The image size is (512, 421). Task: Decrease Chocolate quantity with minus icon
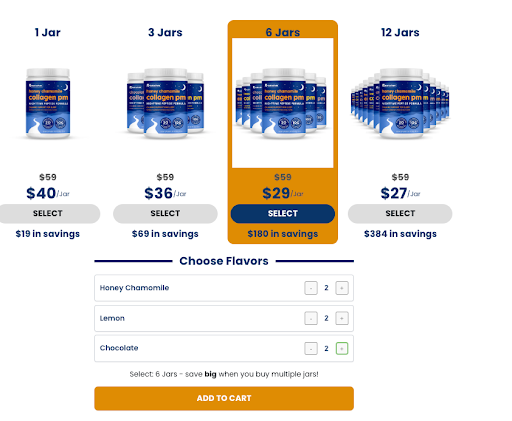[311, 349]
